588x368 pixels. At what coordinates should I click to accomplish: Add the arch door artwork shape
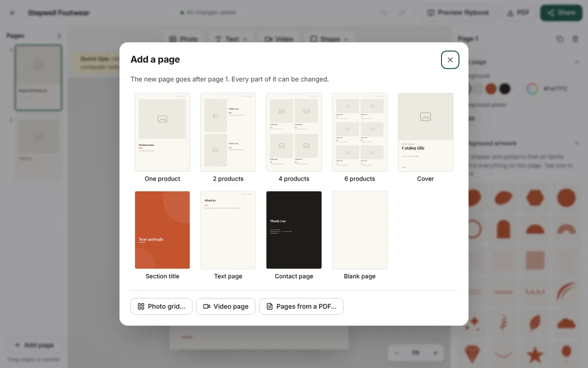click(504, 229)
